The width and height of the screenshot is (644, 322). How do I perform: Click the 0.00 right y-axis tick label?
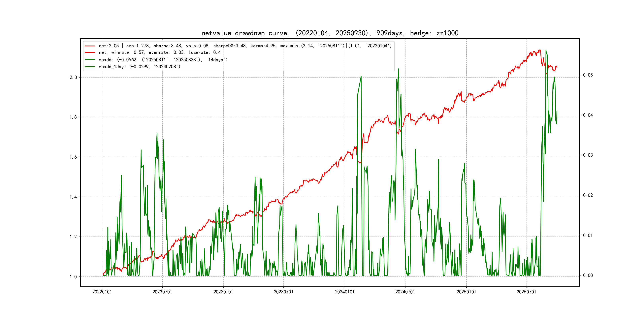click(588, 275)
